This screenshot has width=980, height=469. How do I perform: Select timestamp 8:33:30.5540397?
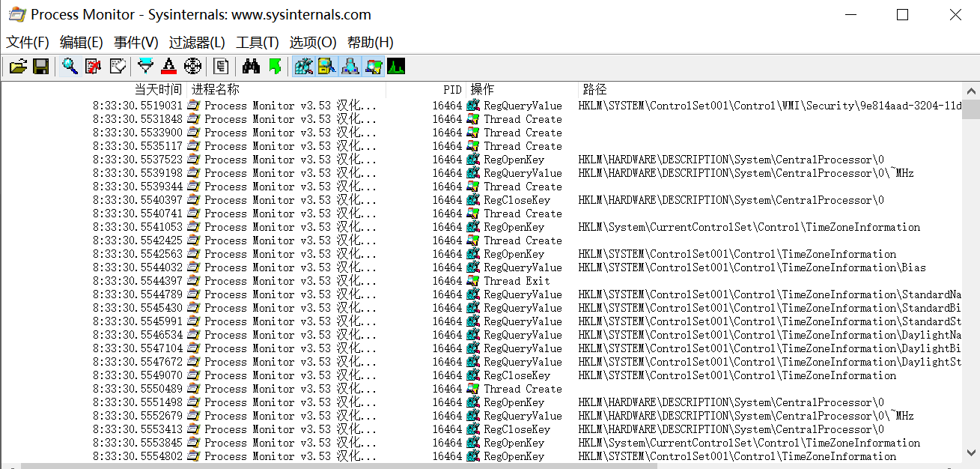pyautogui.click(x=138, y=200)
